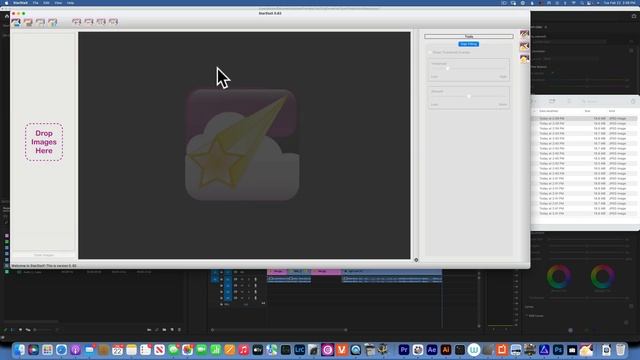Open Music app from the Dock
640x360 pixels.
point(244,350)
